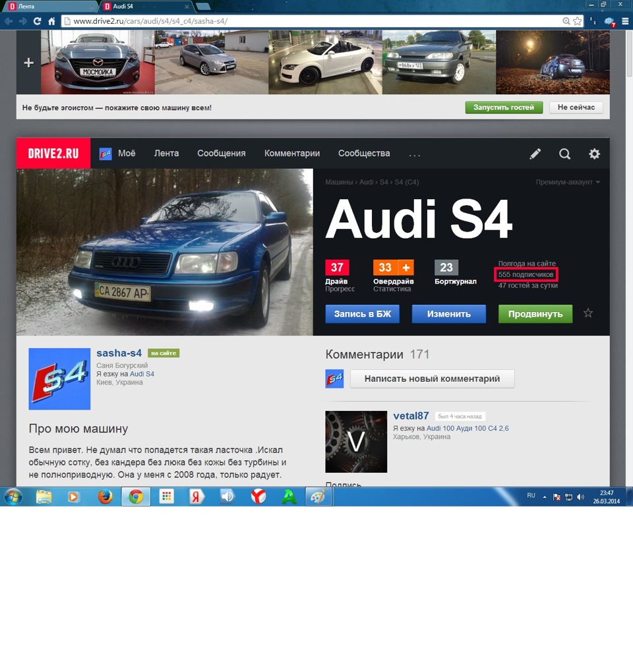Image resolution: width=633 pixels, height=672 pixels.
Task: Open the zoom magnifier in the address bar
Action: tap(566, 21)
